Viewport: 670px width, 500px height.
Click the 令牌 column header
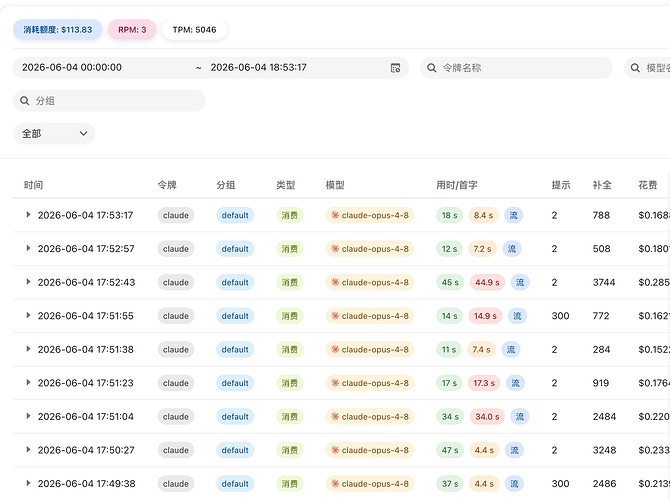pyautogui.click(x=167, y=185)
